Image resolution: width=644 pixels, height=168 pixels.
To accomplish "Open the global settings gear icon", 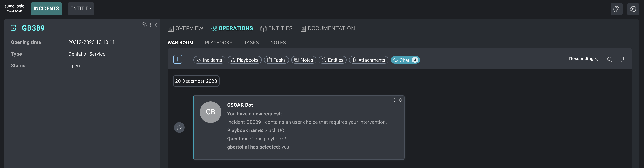I will pos(633,9).
